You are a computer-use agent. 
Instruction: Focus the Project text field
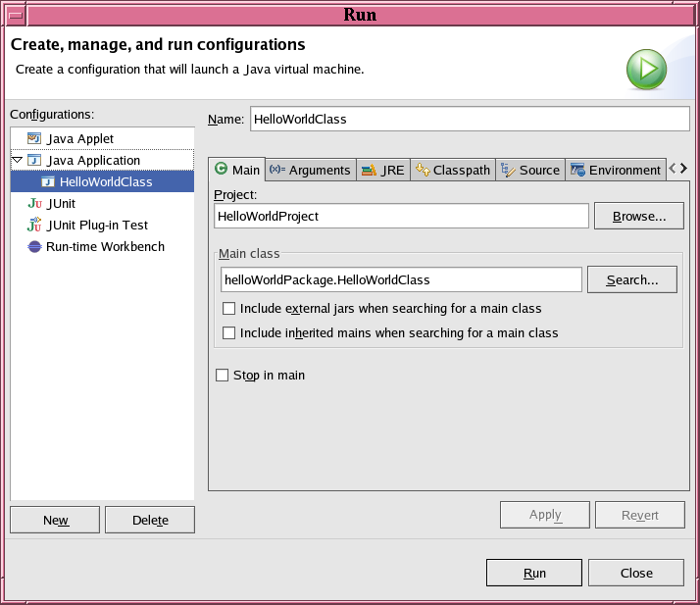401,216
